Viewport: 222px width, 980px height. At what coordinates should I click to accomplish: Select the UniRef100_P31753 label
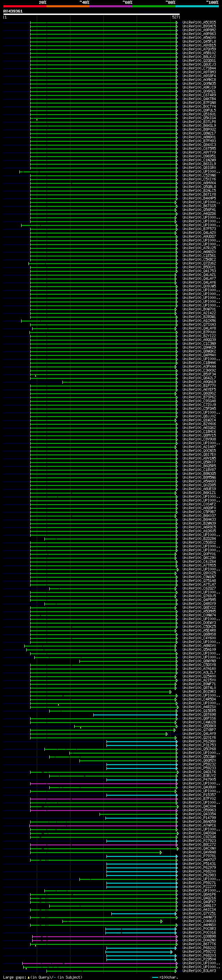199,745
